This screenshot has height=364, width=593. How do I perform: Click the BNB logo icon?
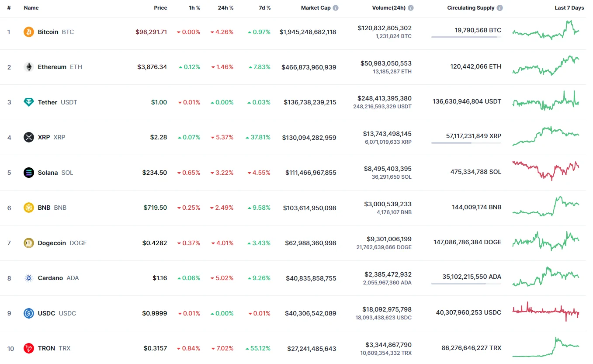point(28,208)
